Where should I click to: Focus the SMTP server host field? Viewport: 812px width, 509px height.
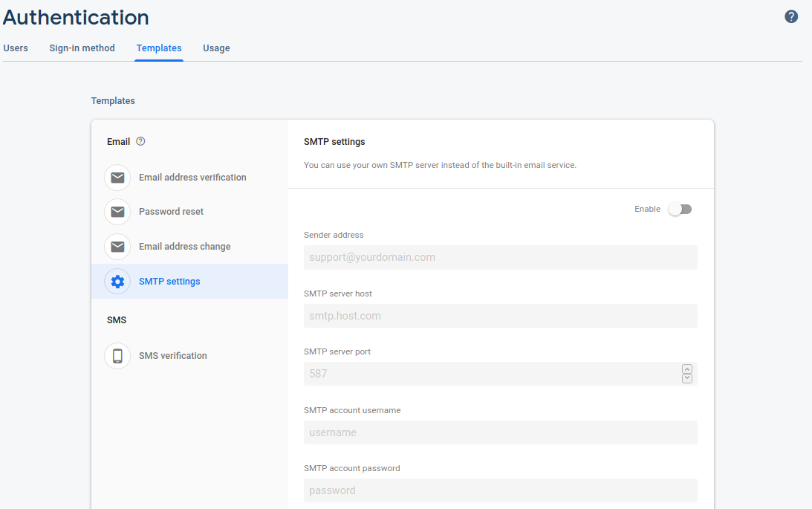click(x=500, y=316)
